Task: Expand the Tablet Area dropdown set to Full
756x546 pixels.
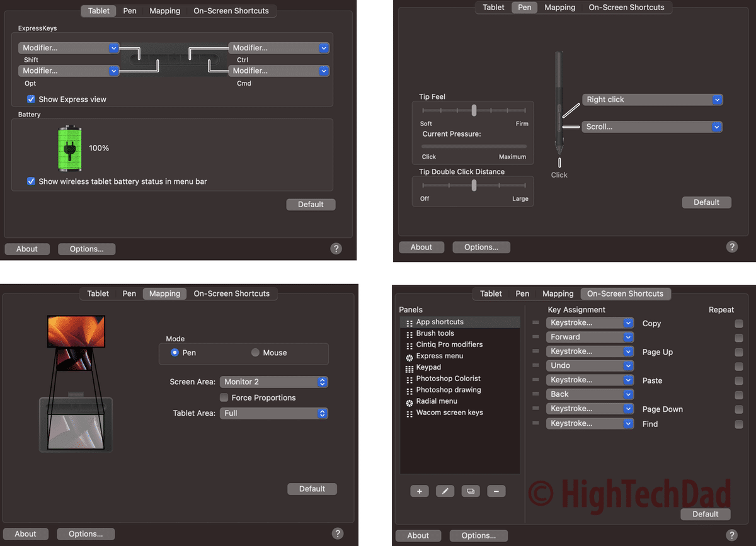Action: 274,413
